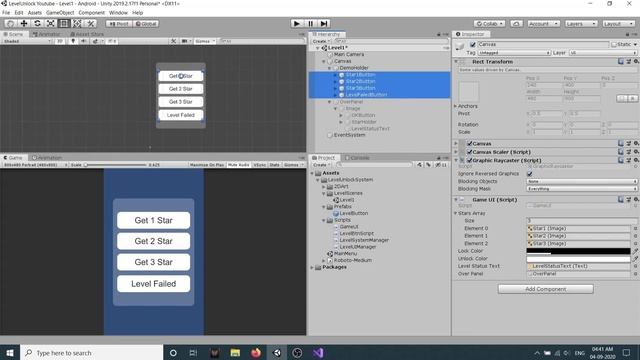
Task: Open the Account dropdown
Action: pyautogui.click(x=543, y=24)
